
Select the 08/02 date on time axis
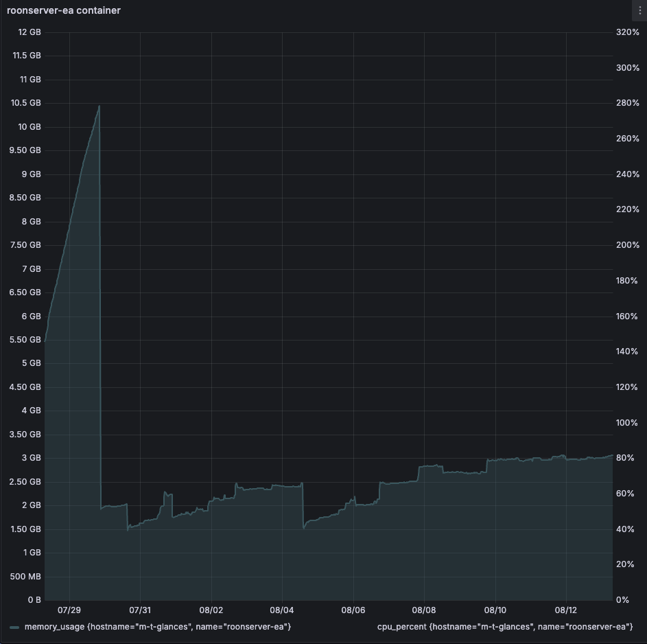tap(211, 610)
